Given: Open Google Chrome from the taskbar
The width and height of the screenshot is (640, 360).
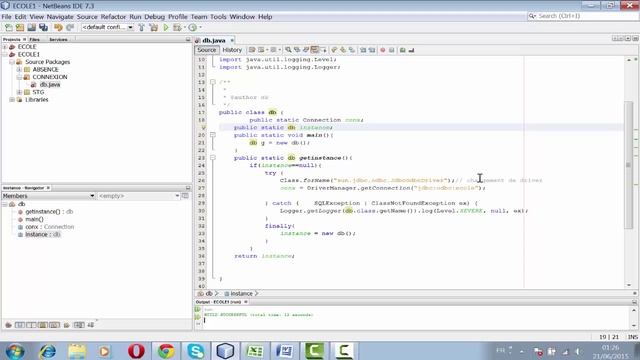Looking at the screenshot, I should coord(166,351).
